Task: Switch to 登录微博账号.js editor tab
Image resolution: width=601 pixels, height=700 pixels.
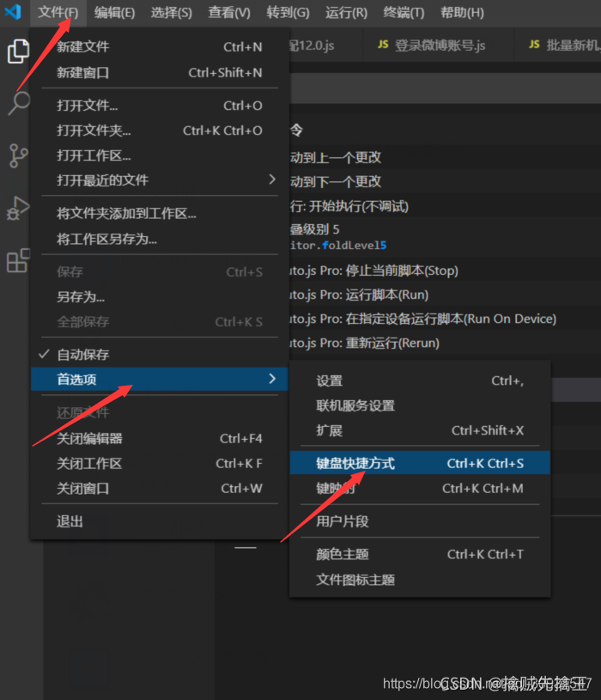Action: [439, 45]
